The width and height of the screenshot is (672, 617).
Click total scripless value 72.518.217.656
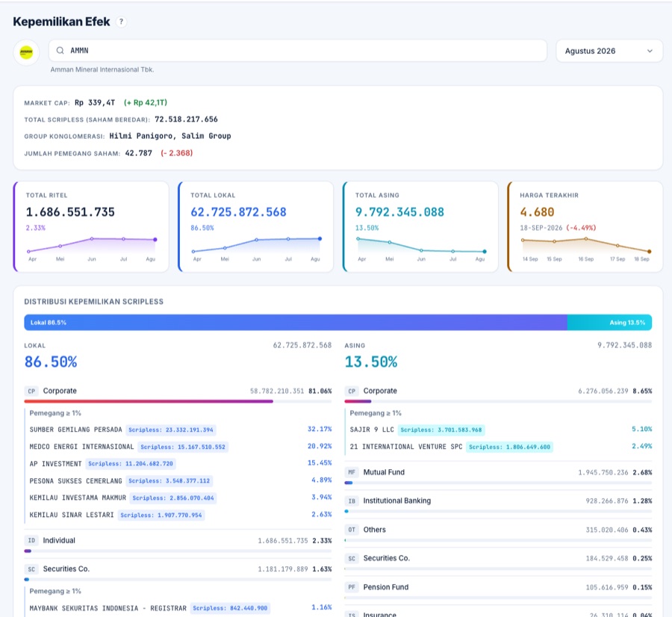186,120
